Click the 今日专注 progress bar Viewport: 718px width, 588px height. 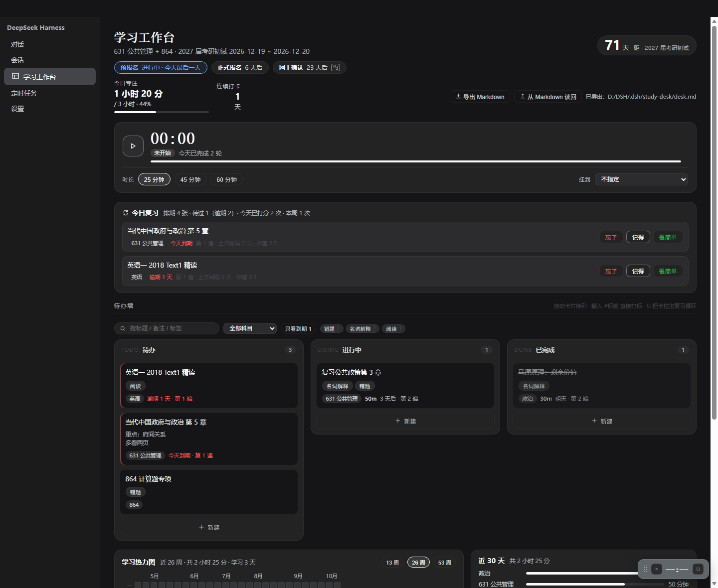click(162, 112)
